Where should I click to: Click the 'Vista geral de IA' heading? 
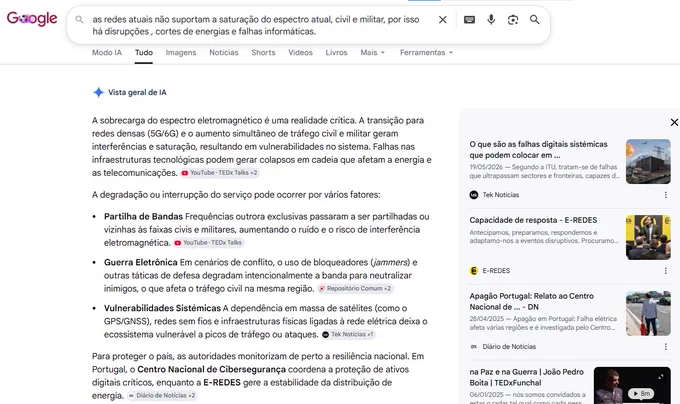click(137, 92)
